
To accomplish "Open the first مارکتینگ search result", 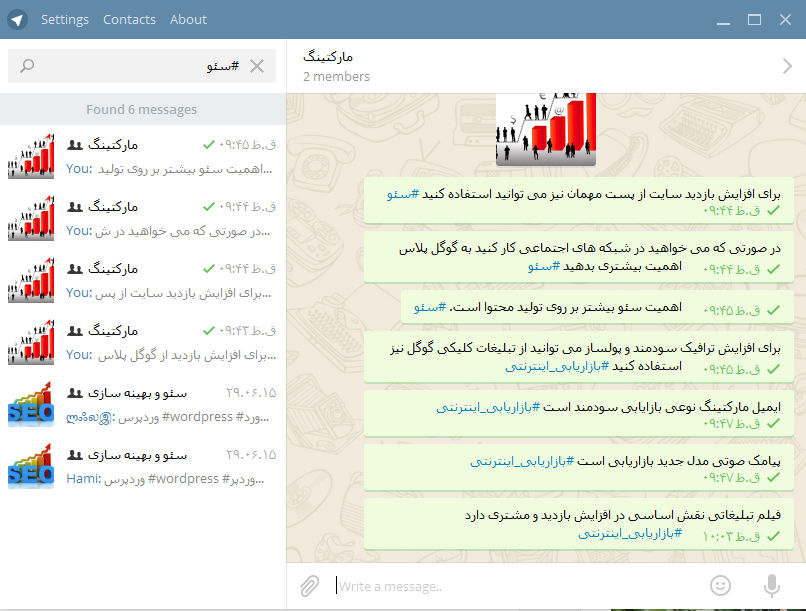I will (x=144, y=157).
